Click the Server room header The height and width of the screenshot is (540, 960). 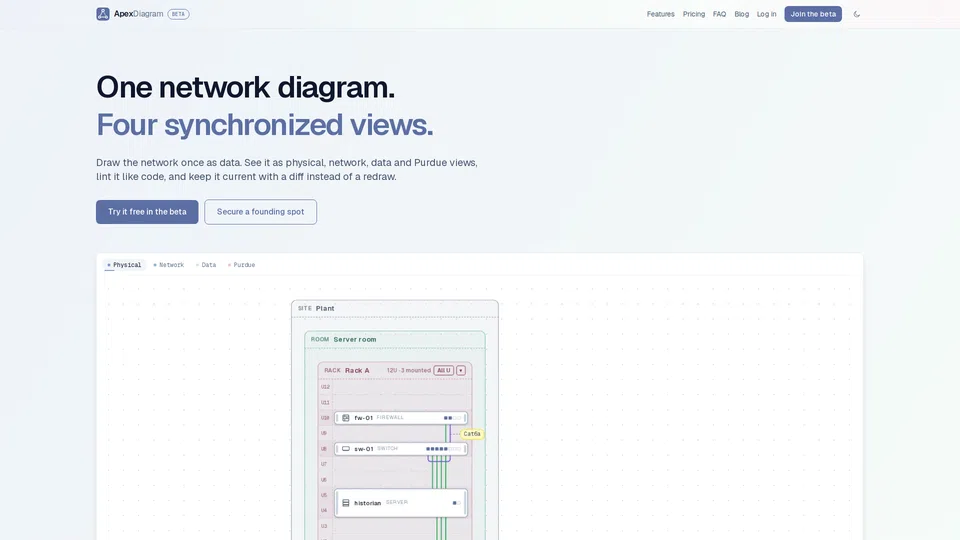pos(395,339)
